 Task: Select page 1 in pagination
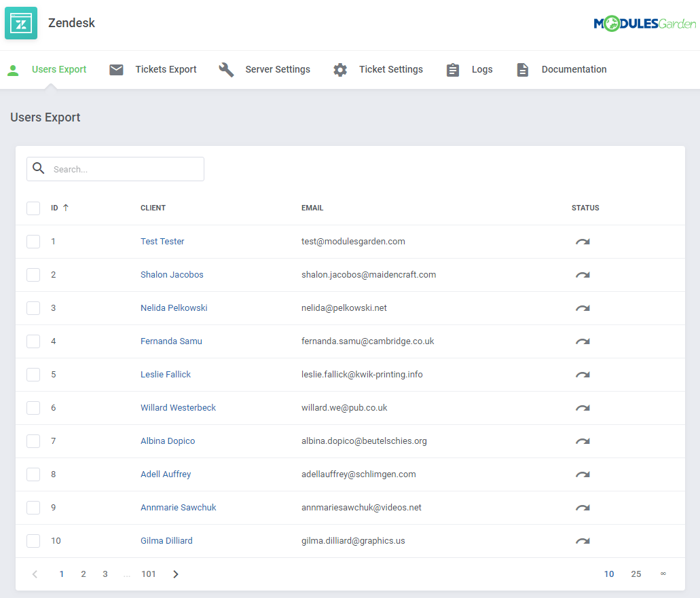pyautogui.click(x=62, y=574)
